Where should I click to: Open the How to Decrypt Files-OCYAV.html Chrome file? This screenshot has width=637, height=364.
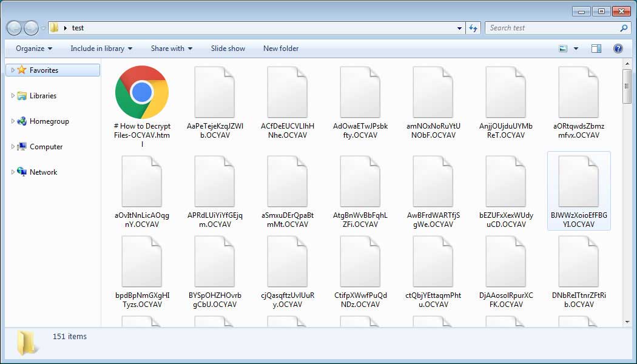tap(142, 92)
